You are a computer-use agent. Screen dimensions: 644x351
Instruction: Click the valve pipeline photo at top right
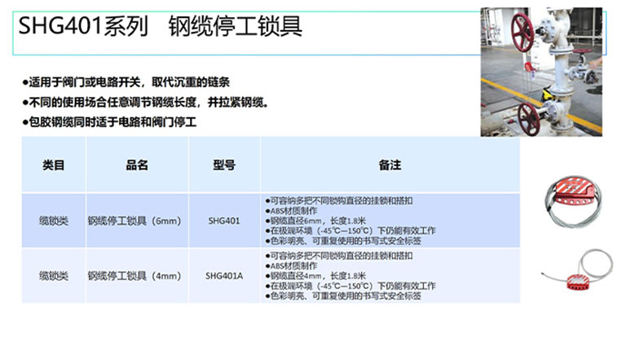541,72
